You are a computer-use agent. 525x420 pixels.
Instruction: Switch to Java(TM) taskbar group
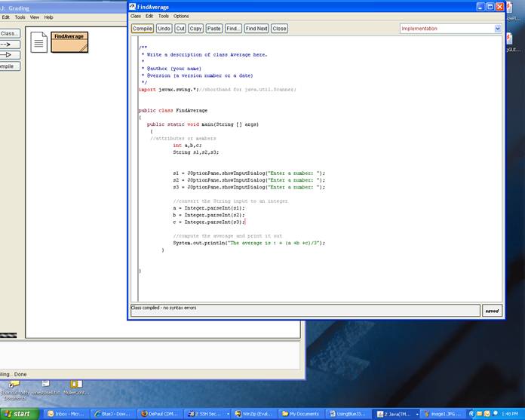point(396,414)
